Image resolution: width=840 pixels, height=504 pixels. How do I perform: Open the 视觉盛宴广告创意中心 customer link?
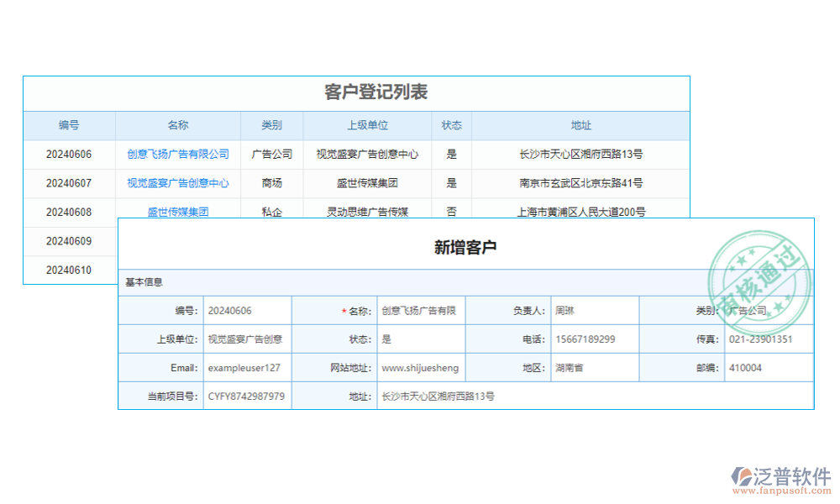coord(177,183)
